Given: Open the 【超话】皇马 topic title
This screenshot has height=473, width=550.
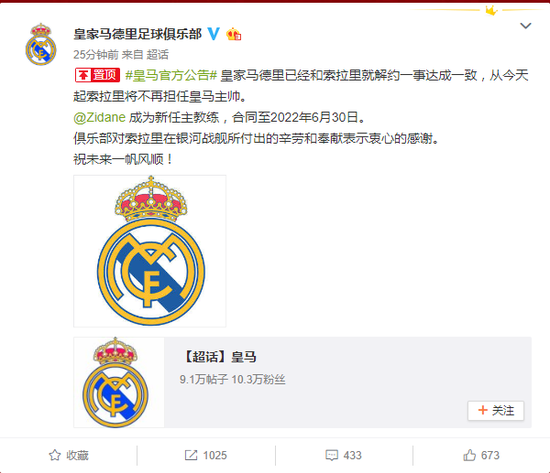Looking at the screenshot, I should tap(220, 357).
